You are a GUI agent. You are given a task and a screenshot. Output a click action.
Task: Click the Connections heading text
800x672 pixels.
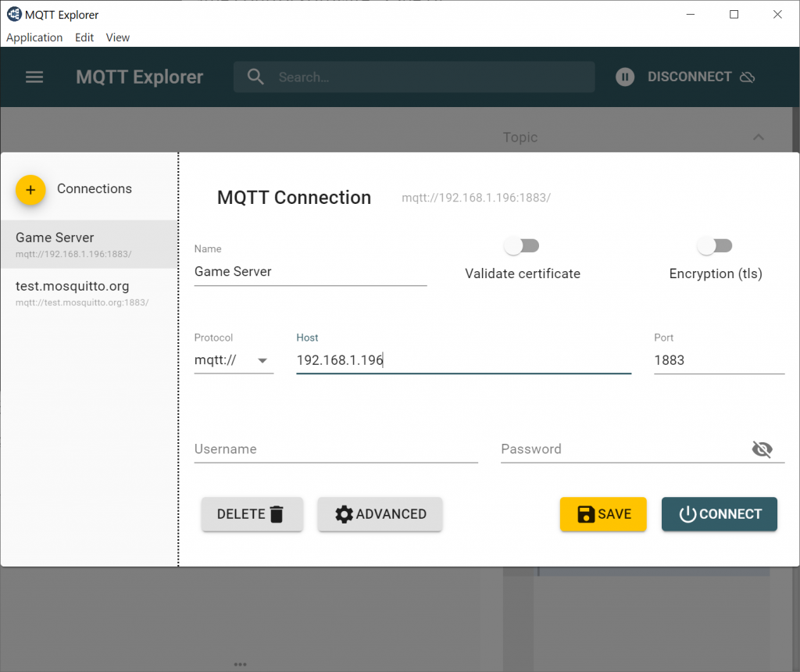(95, 189)
